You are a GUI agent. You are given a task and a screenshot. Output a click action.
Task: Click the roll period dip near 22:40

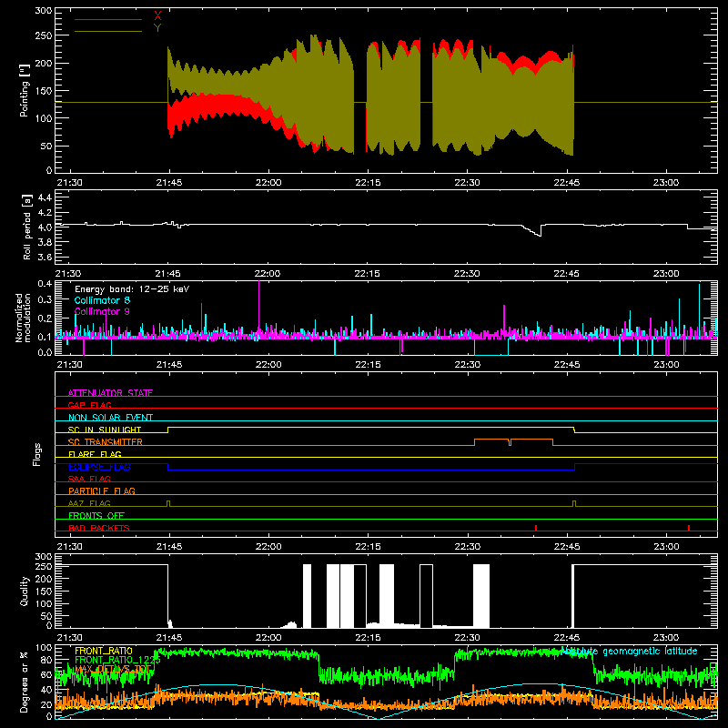coord(532,231)
